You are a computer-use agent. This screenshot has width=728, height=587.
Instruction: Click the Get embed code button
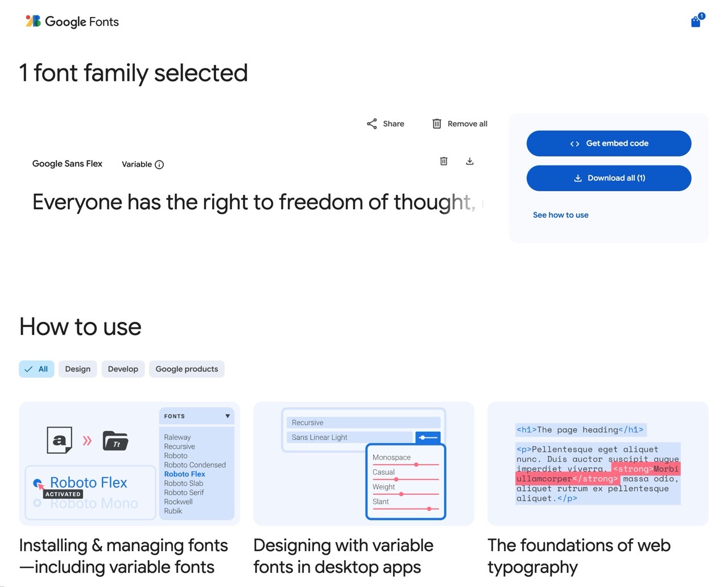[x=609, y=143]
